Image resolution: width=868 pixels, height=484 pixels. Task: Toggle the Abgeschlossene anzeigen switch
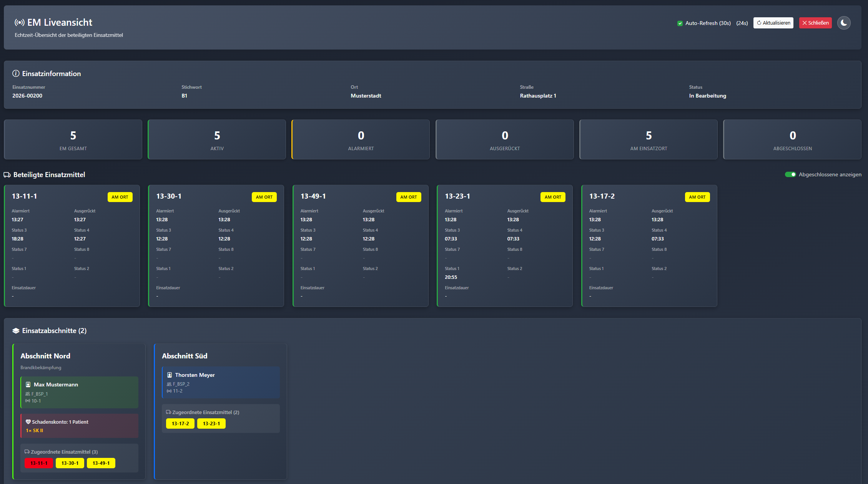point(790,174)
